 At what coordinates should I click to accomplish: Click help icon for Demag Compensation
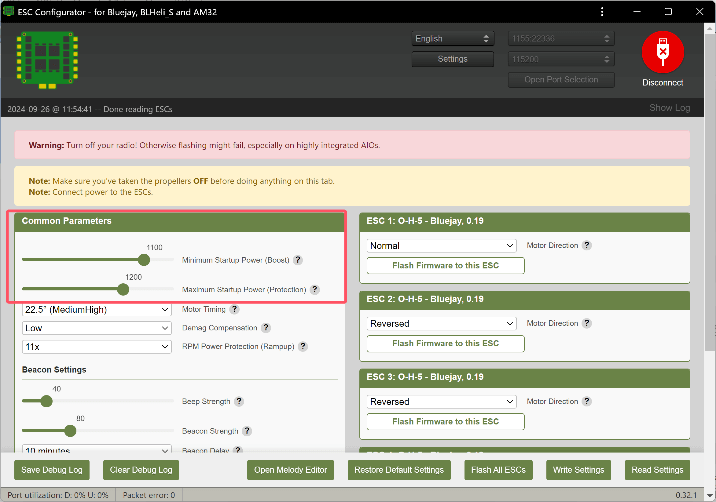(x=267, y=328)
